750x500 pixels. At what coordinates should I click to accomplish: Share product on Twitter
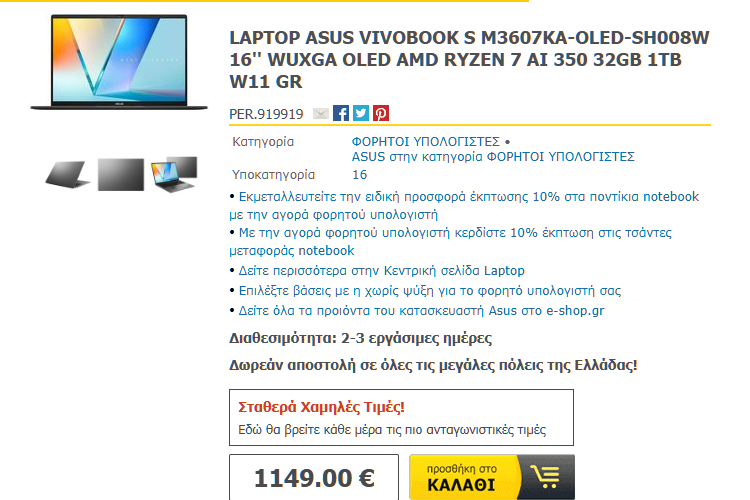pyautogui.click(x=361, y=113)
